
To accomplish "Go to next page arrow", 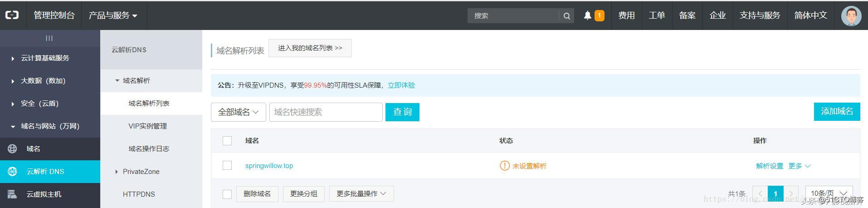I will click(x=791, y=193).
